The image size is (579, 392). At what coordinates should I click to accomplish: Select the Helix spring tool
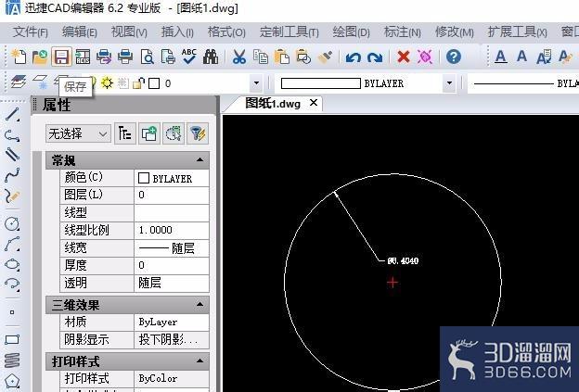12,360
